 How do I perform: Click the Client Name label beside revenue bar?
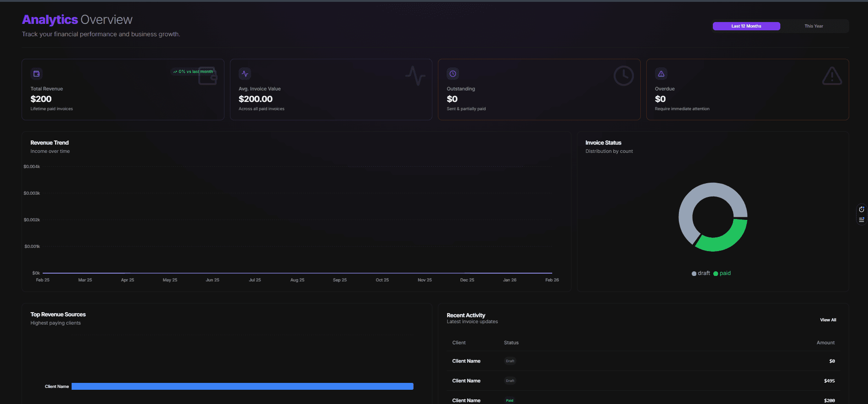57,387
